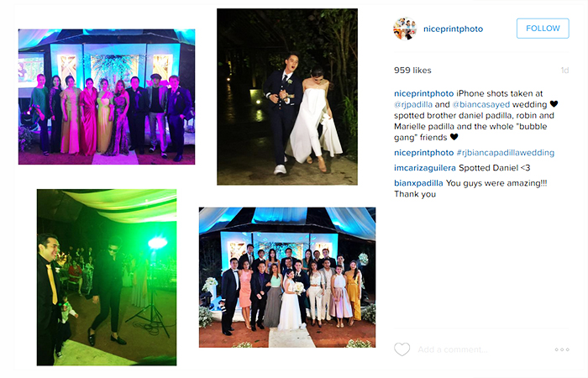Screen dimensions: 588x378
Task: Open the group photo with colorful gowns
Action: pyautogui.click(x=107, y=97)
